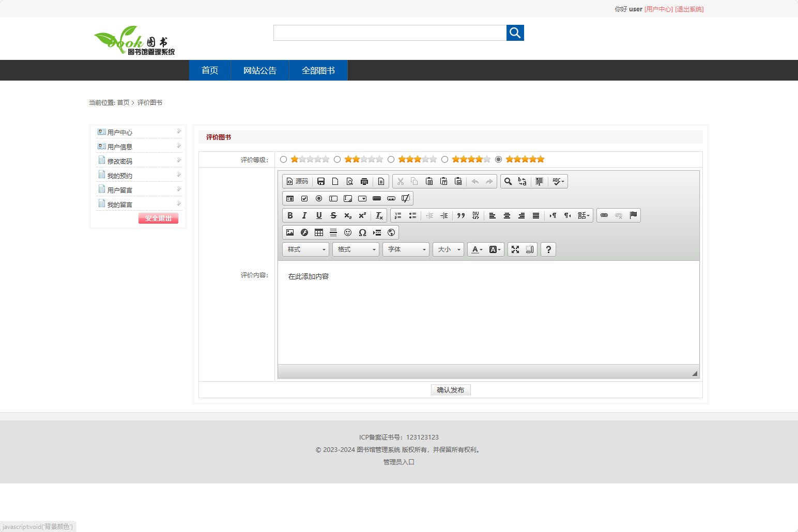Open the 全部图书 navigation tab
Screen dimensions: 798x532
(x=318, y=70)
